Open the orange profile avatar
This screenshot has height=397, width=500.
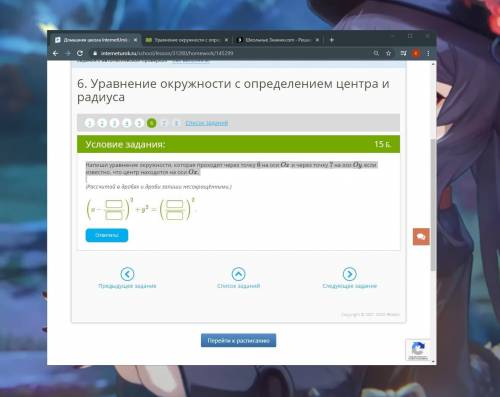(416, 53)
